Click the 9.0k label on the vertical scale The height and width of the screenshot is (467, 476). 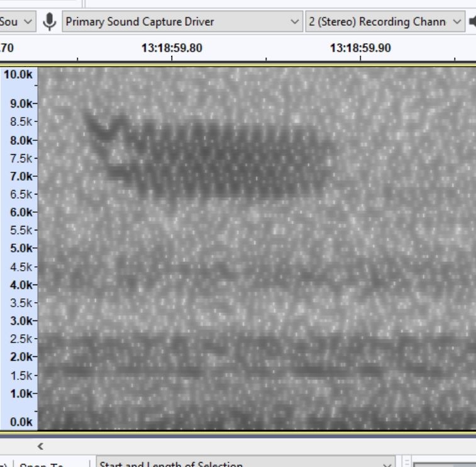click(21, 103)
